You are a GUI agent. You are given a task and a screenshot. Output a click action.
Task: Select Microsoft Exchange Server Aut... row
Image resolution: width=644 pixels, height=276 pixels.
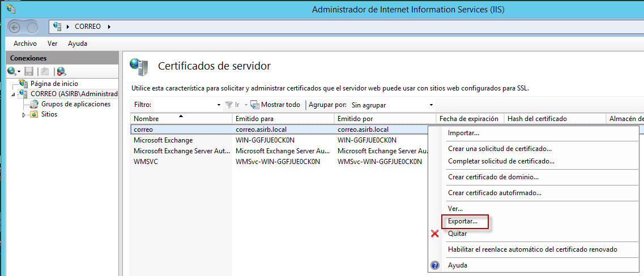pyautogui.click(x=279, y=151)
